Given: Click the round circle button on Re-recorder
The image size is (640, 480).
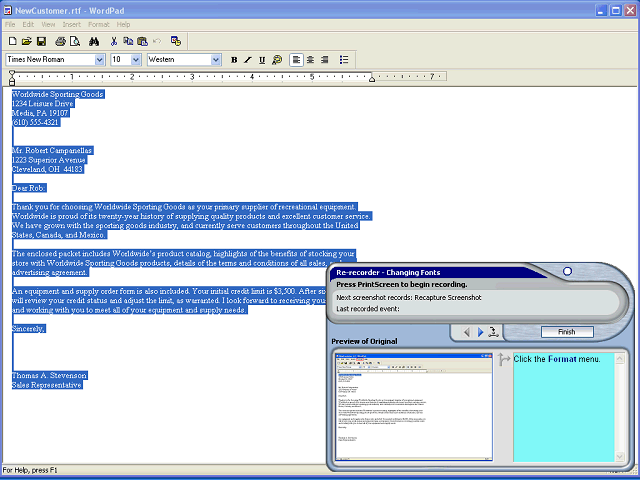Looking at the screenshot, I should (567, 271).
